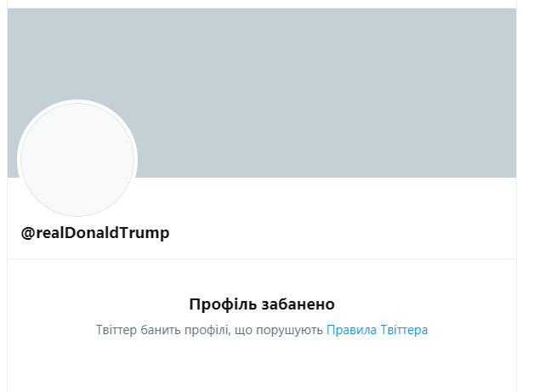Viewport: 540px width, 392px height.
Task: Click the empty profile avatar circle
Action: [x=77, y=159]
